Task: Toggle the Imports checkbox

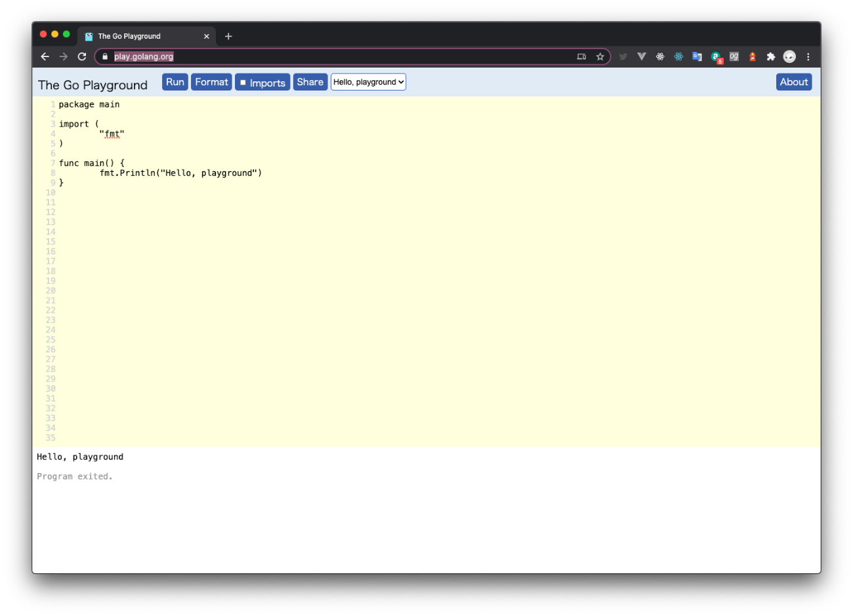Action: coord(243,83)
